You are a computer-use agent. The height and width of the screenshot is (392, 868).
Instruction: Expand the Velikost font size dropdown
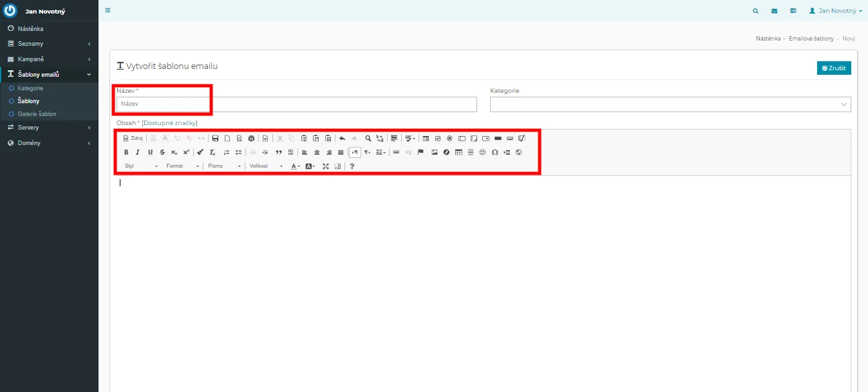tap(266, 166)
